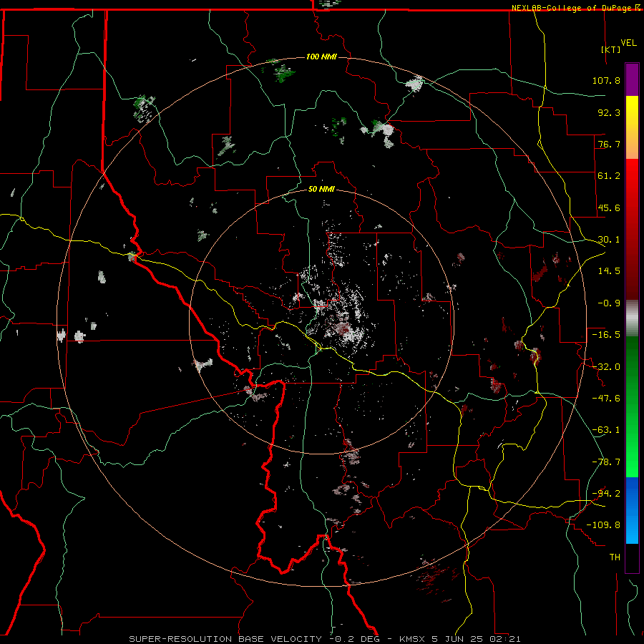The height and width of the screenshot is (644, 644).
Task: Click the -78.7 velocity scale value
Action: [x=606, y=462]
